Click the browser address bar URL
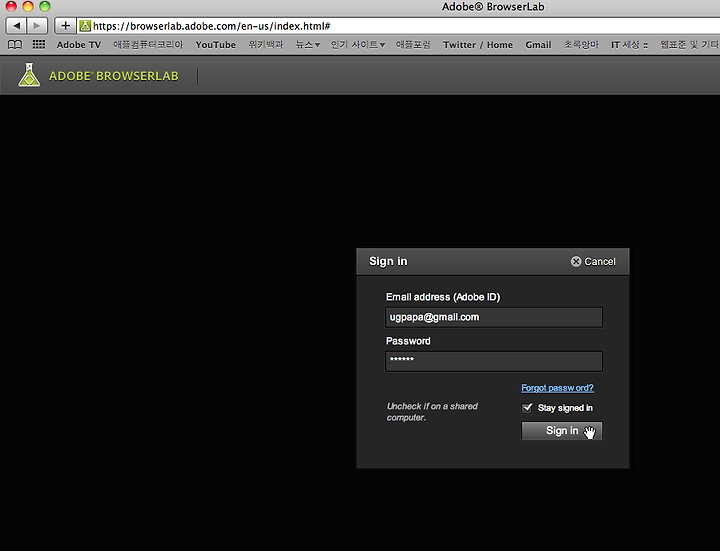Image resolution: width=720 pixels, height=551 pixels. tap(212, 26)
